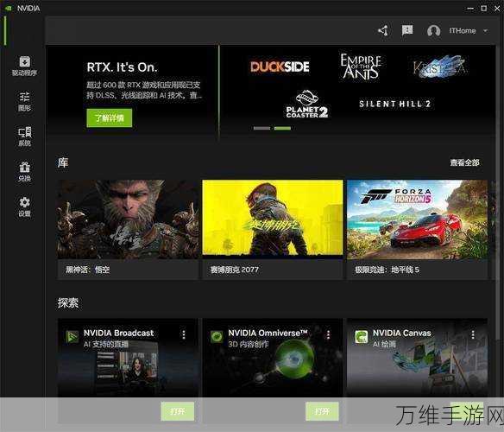Click the NVIDIA Omniverse title text
Screen dimensions: 504x432
point(268,333)
